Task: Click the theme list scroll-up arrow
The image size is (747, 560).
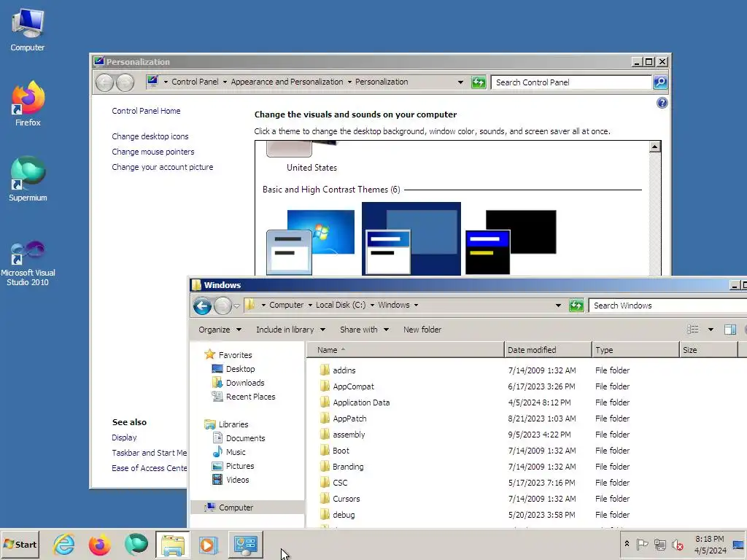Action: [655, 147]
